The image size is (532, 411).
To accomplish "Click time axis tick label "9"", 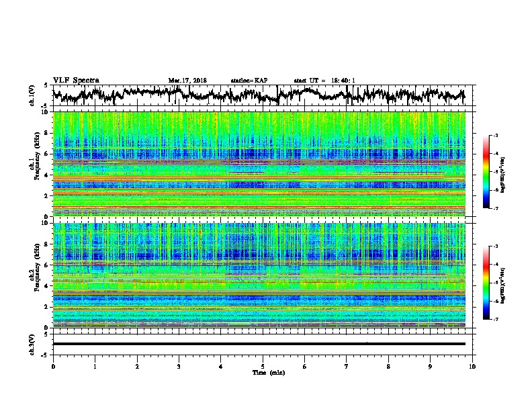I will [430, 367].
